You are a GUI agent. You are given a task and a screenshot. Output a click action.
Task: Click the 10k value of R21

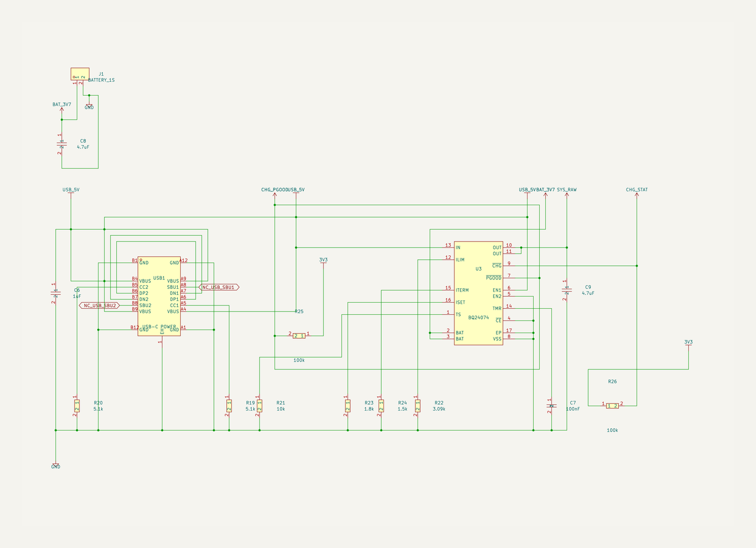click(x=281, y=409)
